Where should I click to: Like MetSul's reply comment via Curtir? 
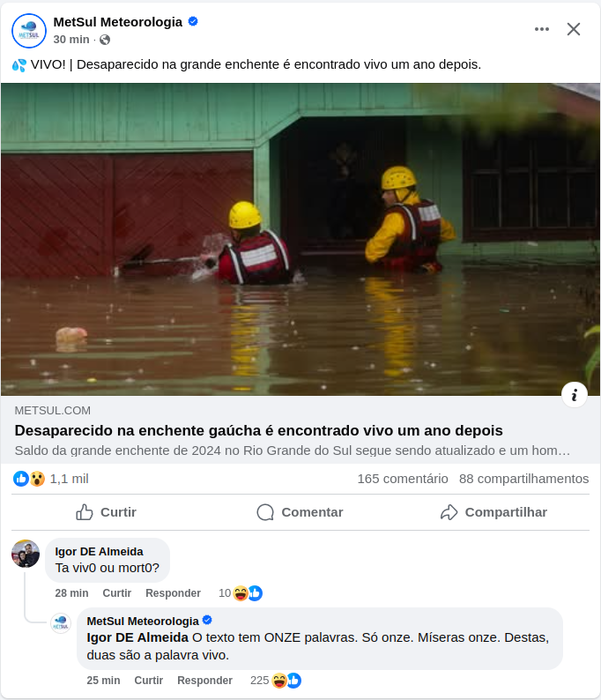point(149,681)
